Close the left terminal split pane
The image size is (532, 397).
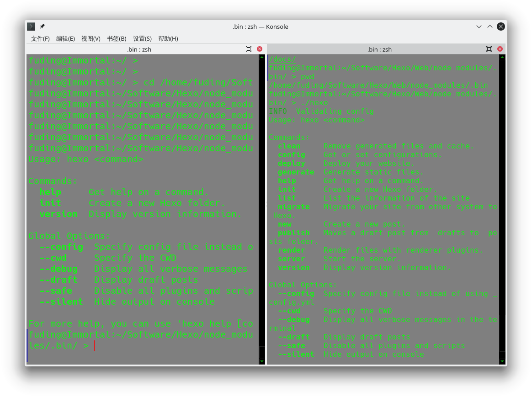(x=260, y=49)
